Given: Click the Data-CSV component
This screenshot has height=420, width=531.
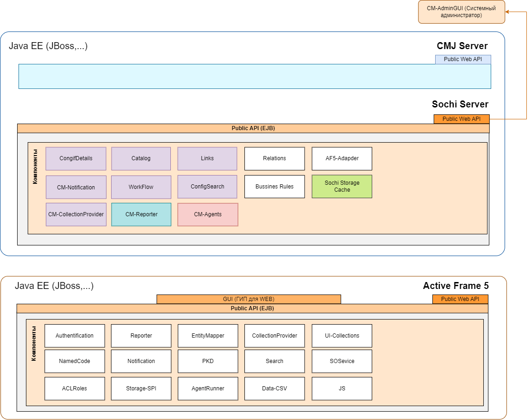Looking at the screenshot, I should (x=275, y=389).
